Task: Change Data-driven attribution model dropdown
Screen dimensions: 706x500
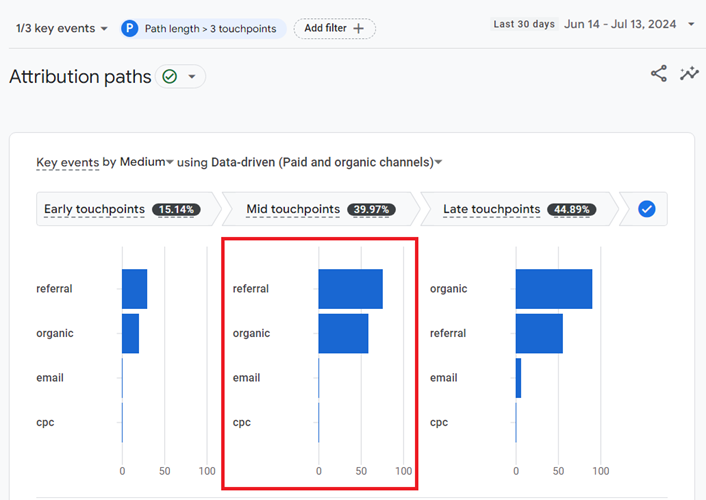Action: click(x=327, y=162)
